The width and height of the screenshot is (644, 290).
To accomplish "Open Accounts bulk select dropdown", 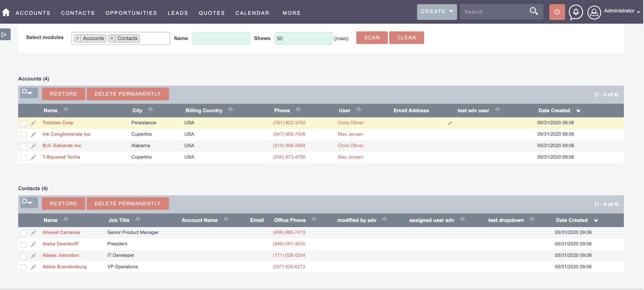I will 29,93.
